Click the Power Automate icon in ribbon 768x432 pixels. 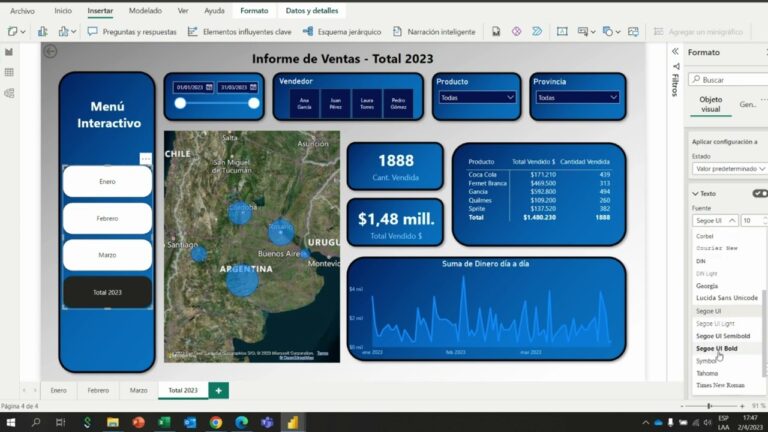click(537, 32)
